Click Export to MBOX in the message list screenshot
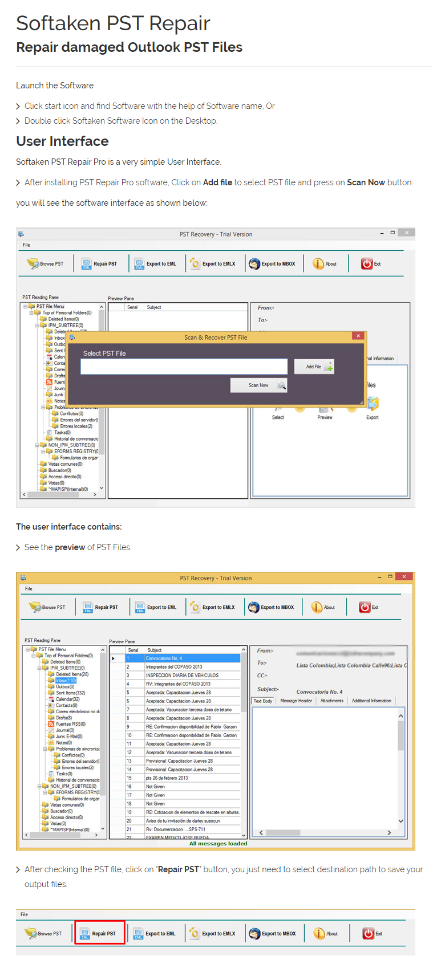Image resolution: width=441 pixels, height=980 pixels. [272, 607]
